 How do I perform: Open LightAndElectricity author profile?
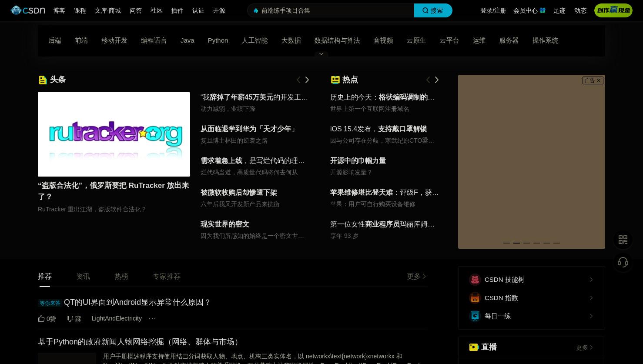pyautogui.click(x=117, y=319)
